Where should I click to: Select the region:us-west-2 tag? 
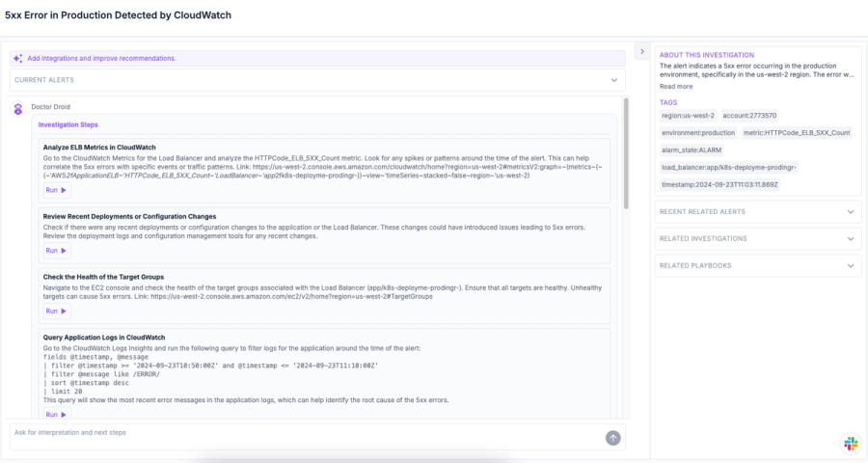(x=688, y=116)
